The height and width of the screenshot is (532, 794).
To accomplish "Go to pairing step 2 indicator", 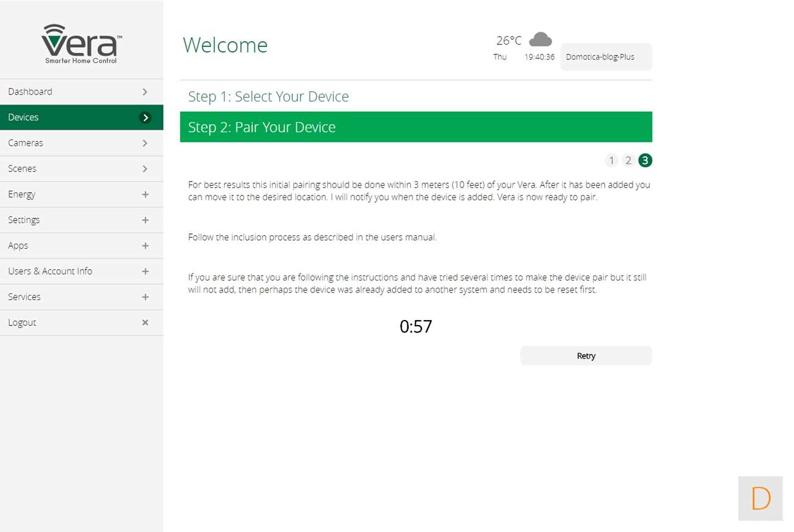I will pyautogui.click(x=628, y=161).
